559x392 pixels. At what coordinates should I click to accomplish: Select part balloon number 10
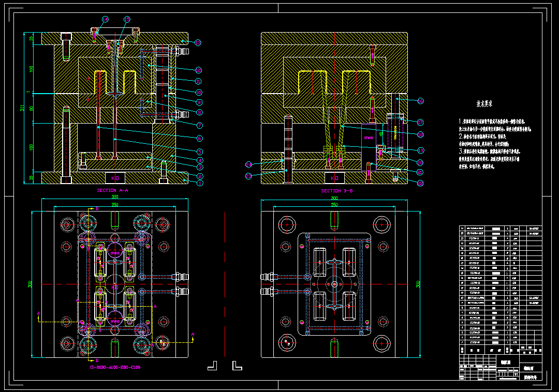(x=199, y=93)
